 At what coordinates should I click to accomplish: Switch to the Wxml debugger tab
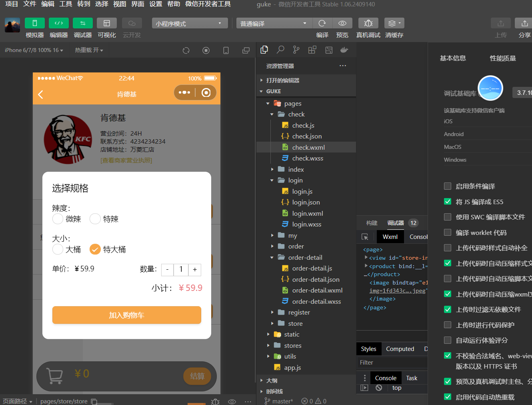(390, 237)
